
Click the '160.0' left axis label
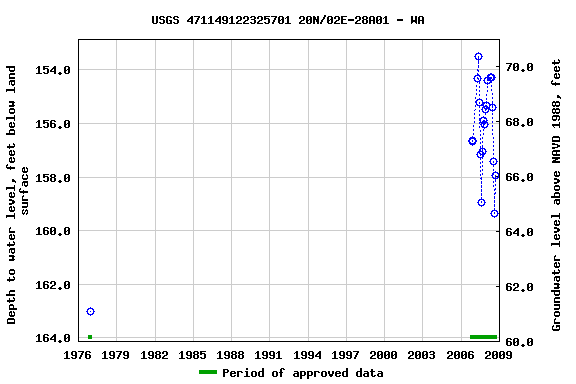coord(53,231)
